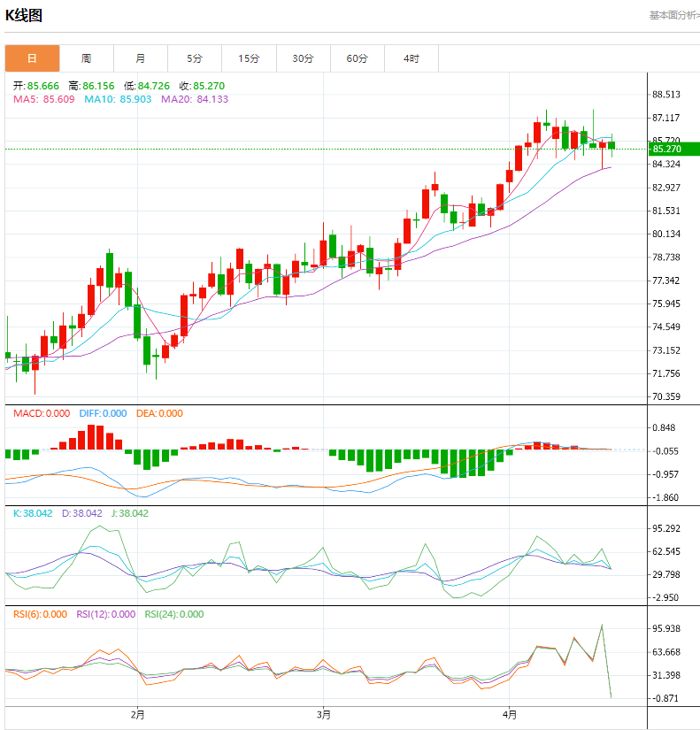700x730 pixels.
Task: Click the 62.545 KDJ axis label
Action: (666, 551)
